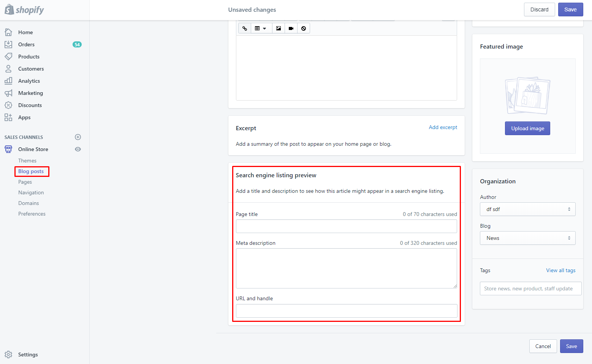
Task: Focus the Page title field
Action: (x=347, y=226)
